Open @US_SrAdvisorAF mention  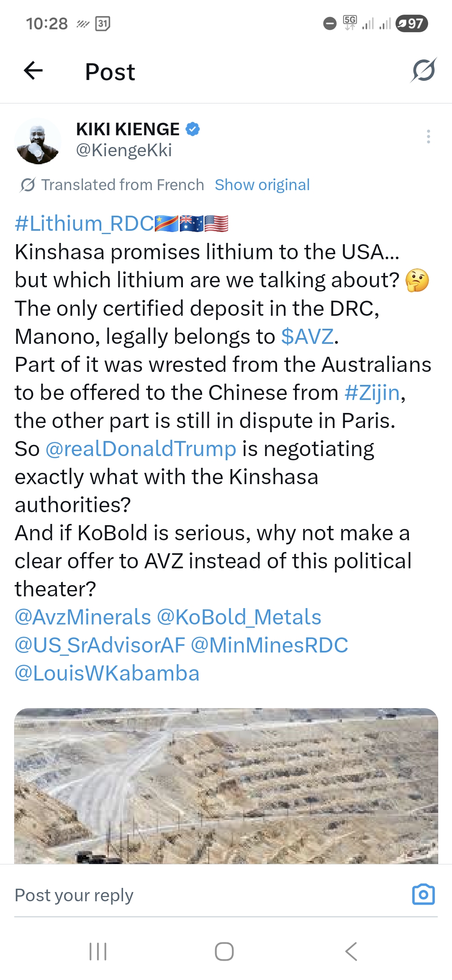pos(100,645)
